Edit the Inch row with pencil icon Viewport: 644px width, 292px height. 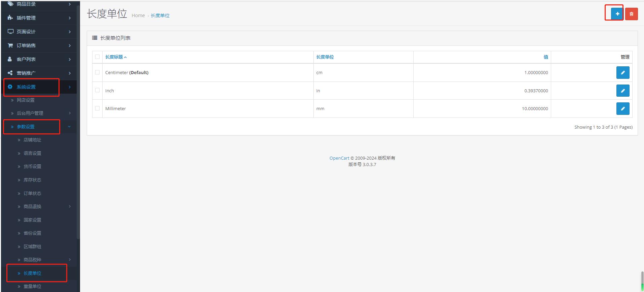click(x=622, y=91)
